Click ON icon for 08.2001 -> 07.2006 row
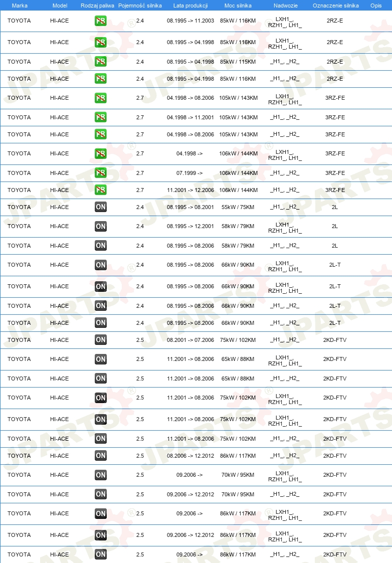Screen dimensions: 392x563 [101, 340]
